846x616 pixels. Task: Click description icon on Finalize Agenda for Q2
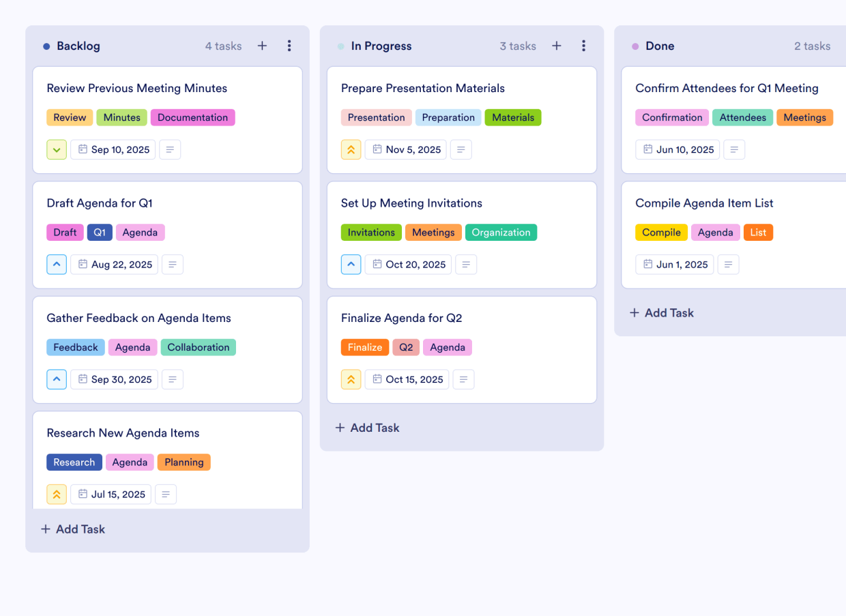point(464,380)
